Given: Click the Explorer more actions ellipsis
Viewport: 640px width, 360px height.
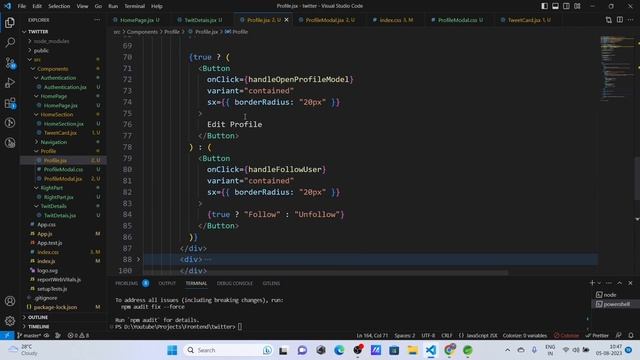Looking at the screenshot, I should [x=97, y=20].
